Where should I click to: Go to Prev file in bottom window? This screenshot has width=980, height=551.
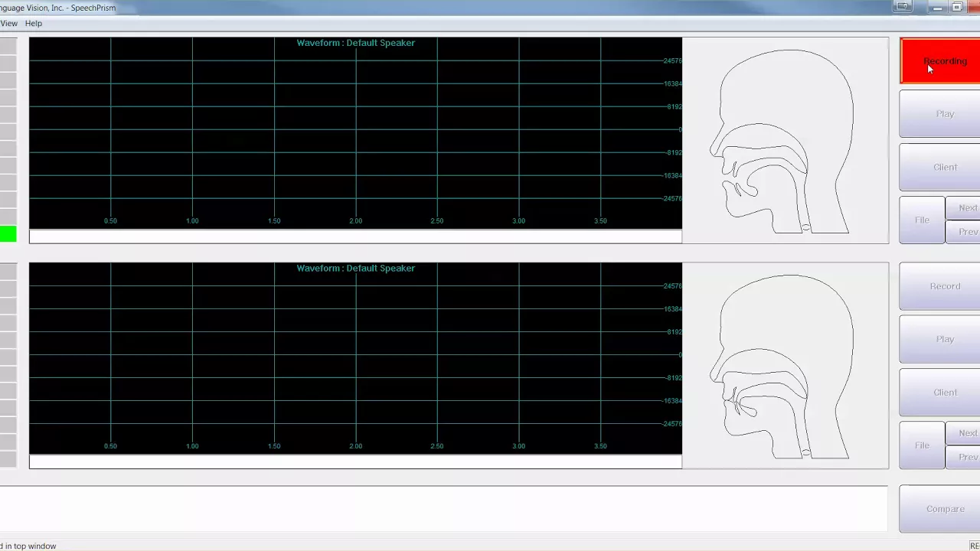963,457
